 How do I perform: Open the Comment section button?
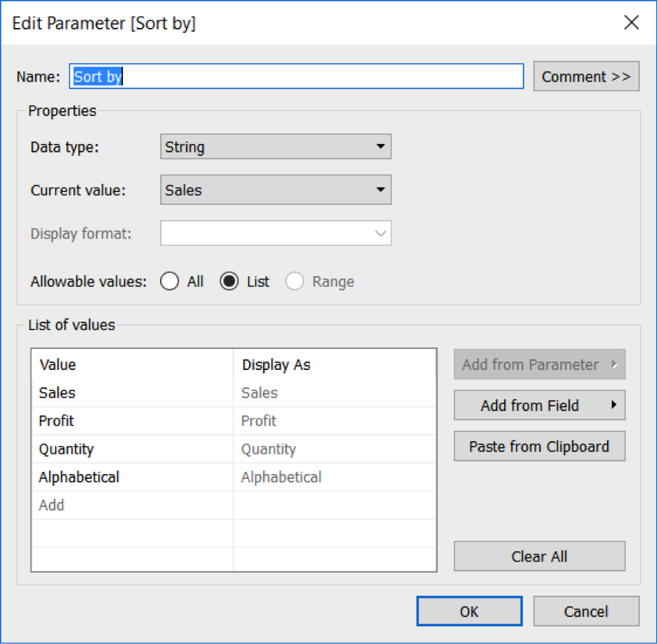pyautogui.click(x=586, y=76)
